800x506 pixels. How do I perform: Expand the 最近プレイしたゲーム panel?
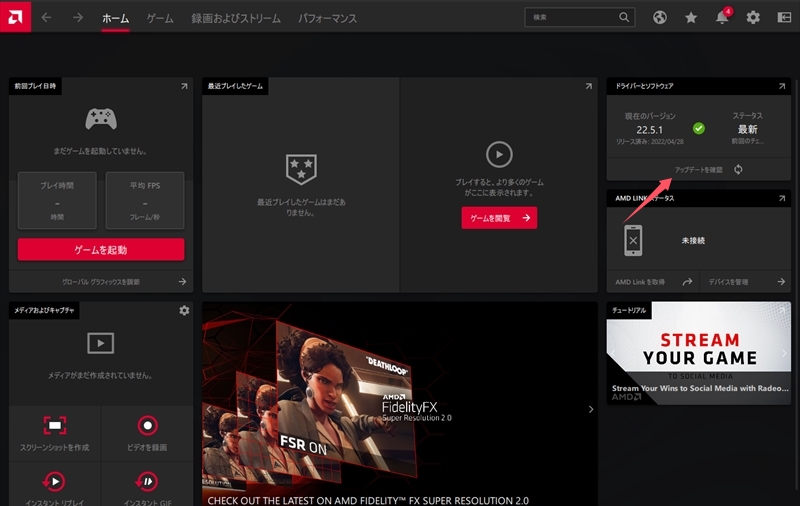pyautogui.click(x=589, y=86)
